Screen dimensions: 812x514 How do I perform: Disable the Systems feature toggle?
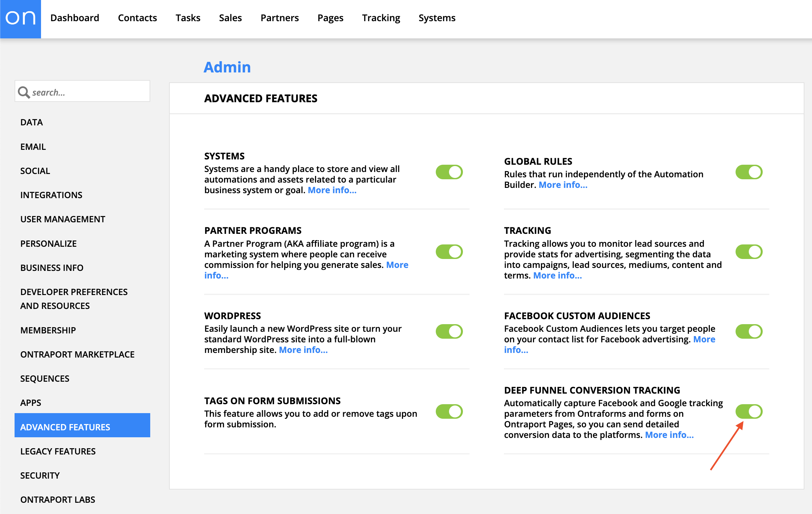449,172
